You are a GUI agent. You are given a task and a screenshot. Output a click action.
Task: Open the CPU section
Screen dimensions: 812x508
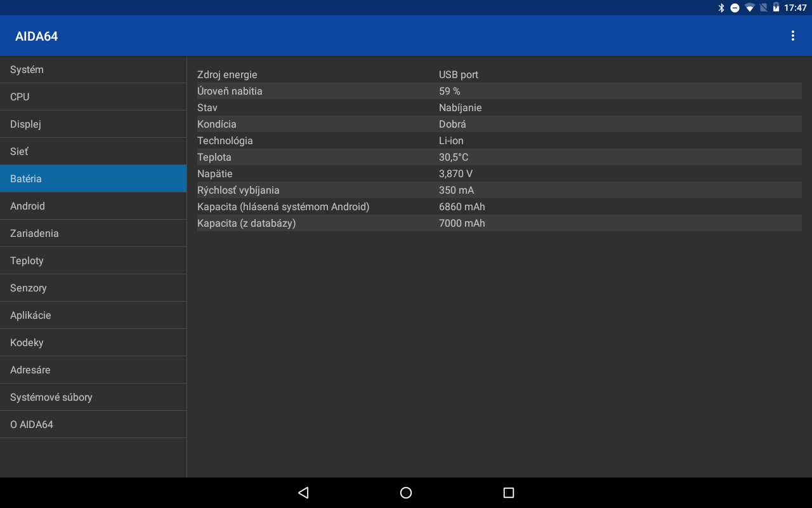point(93,97)
